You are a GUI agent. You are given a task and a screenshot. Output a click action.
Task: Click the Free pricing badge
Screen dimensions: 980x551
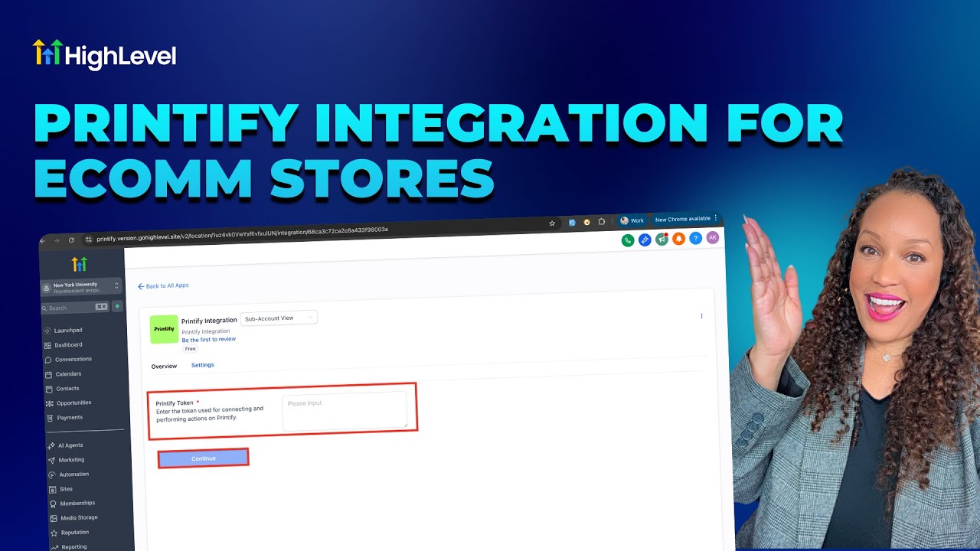(190, 349)
